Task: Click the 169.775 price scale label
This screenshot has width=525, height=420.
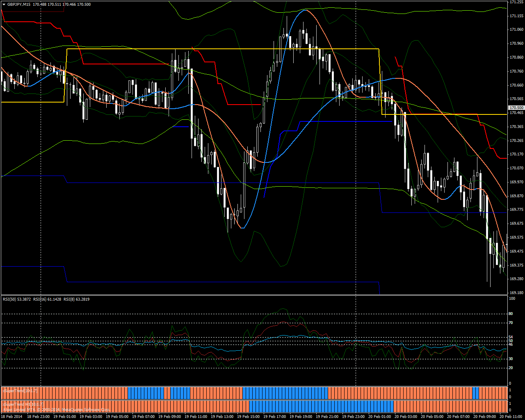Action: (x=516, y=210)
